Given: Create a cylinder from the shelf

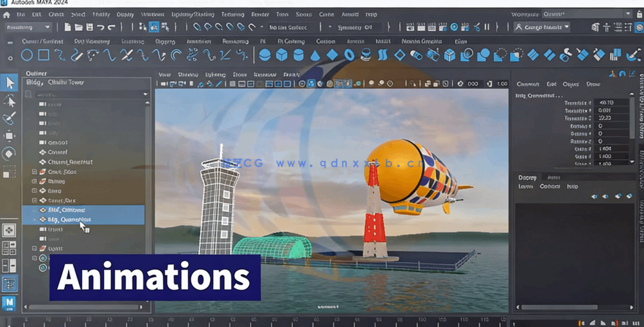Looking at the screenshot, I should (x=298, y=55).
